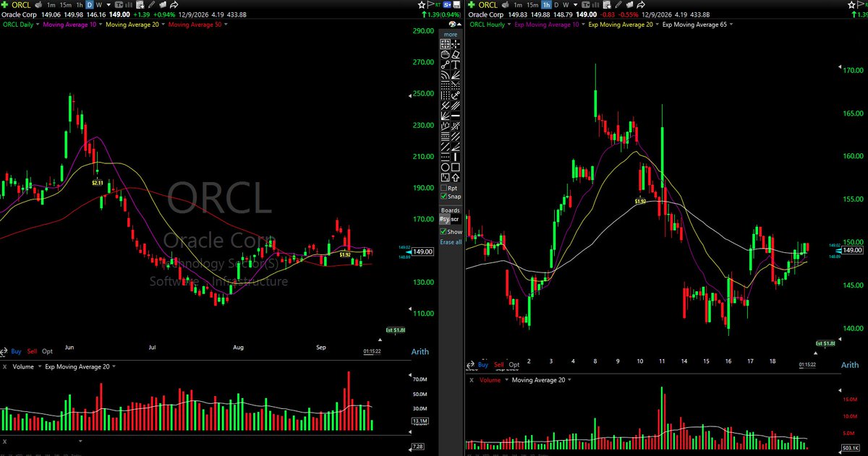Click the $2.11 earnings marker on left chart
Viewport: 868px width, 456px height.
[98, 184]
